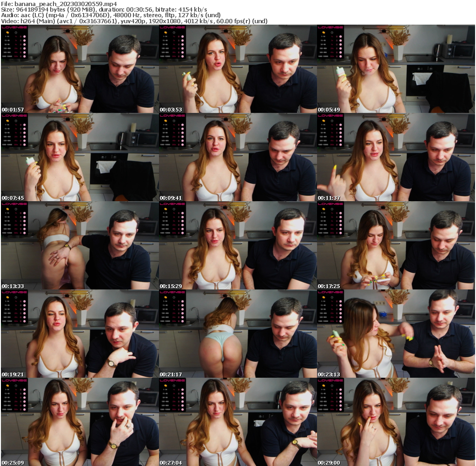Viewport: 476px width, 466px height.
Task: Click the frame labeled 00:27:04
Action: 238,422
